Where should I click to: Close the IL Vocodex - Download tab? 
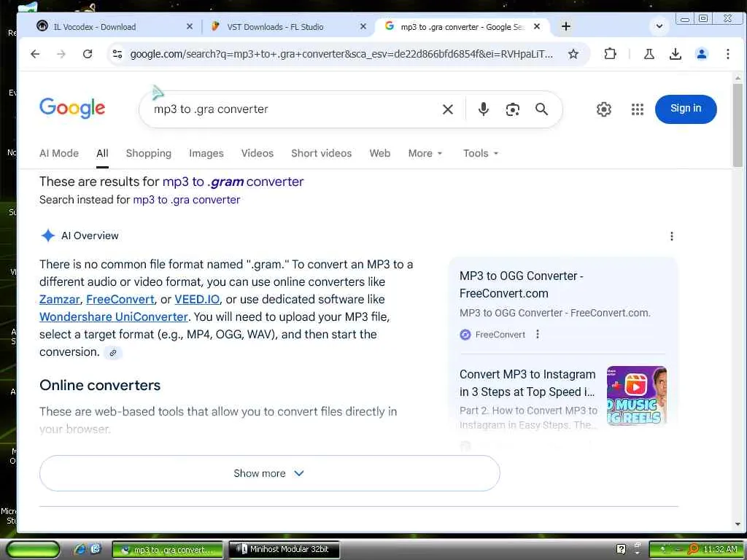[x=189, y=27]
